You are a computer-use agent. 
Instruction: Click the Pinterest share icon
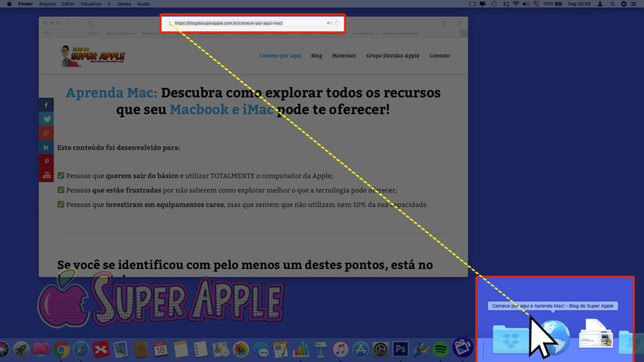[47, 162]
